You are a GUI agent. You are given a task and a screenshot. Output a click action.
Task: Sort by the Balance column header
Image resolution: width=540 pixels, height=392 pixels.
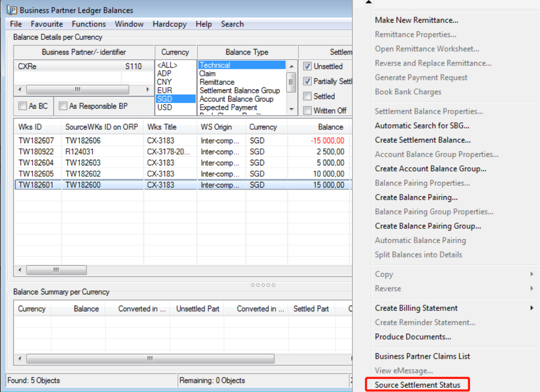(330, 127)
